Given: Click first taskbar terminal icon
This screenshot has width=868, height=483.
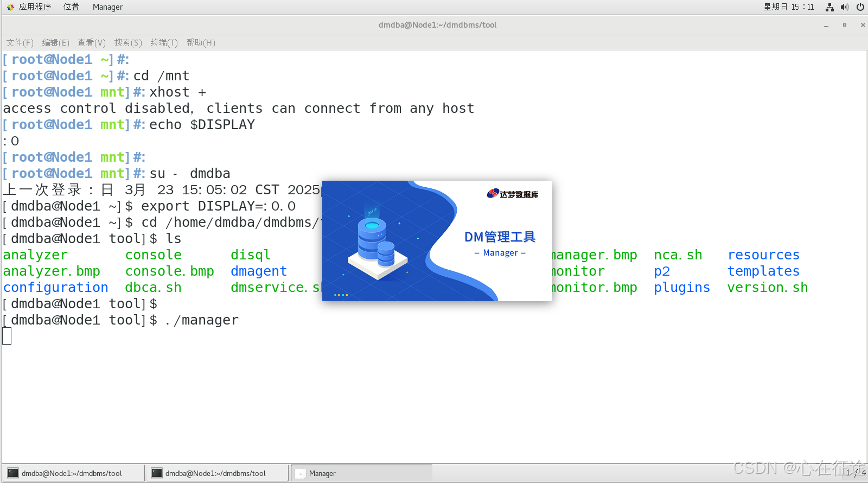Looking at the screenshot, I should pyautogui.click(x=13, y=473).
